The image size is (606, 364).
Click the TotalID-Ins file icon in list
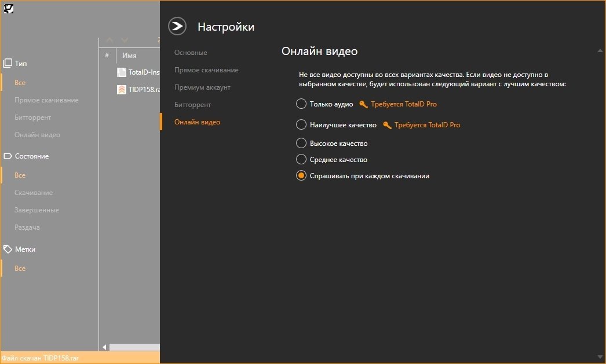click(x=122, y=72)
